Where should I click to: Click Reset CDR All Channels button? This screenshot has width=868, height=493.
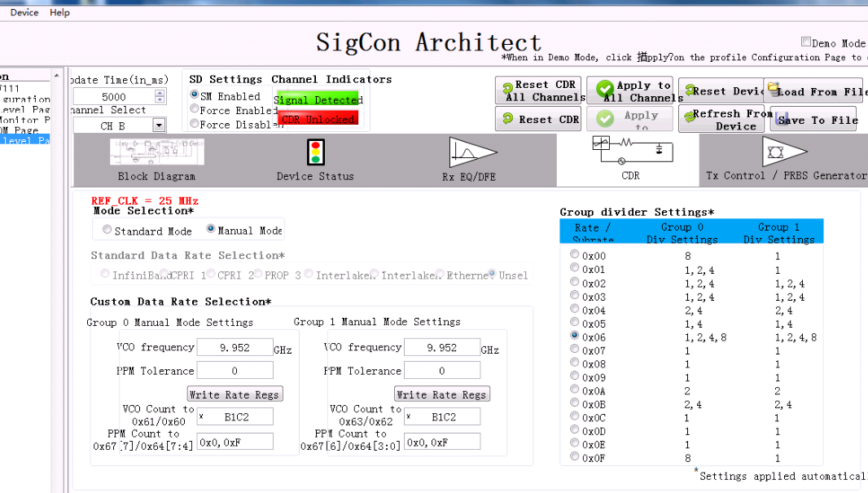click(x=538, y=90)
